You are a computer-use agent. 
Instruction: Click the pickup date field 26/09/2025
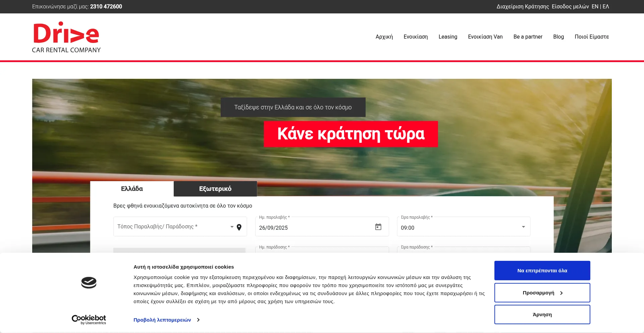pyautogui.click(x=322, y=227)
